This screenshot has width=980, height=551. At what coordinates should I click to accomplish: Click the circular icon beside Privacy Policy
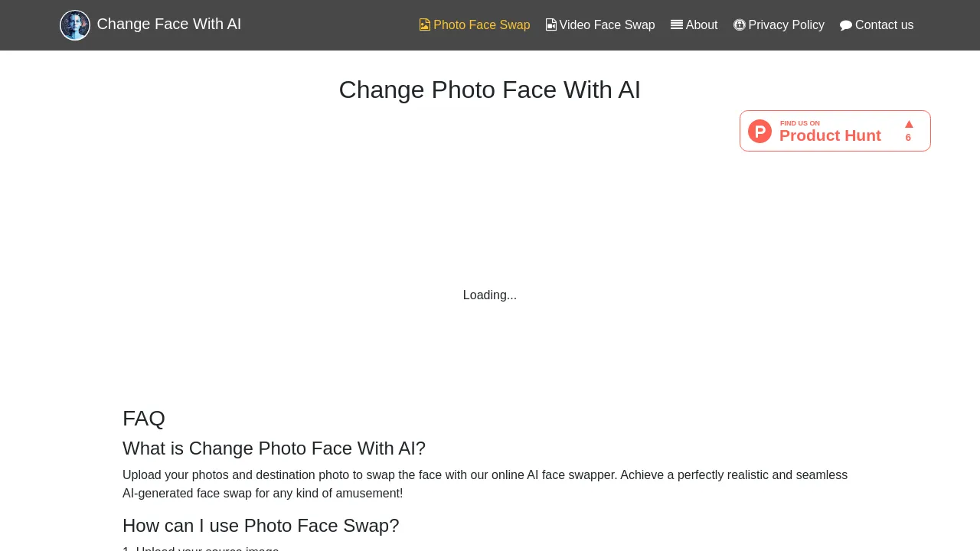click(x=740, y=24)
